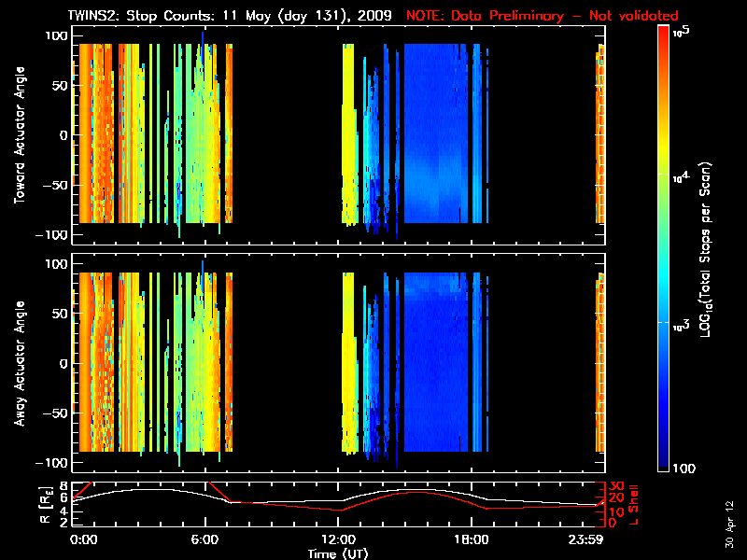The height and width of the screenshot is (560, 747).
Task: Select the '12:00' time tick label
Action: point(339,539)
